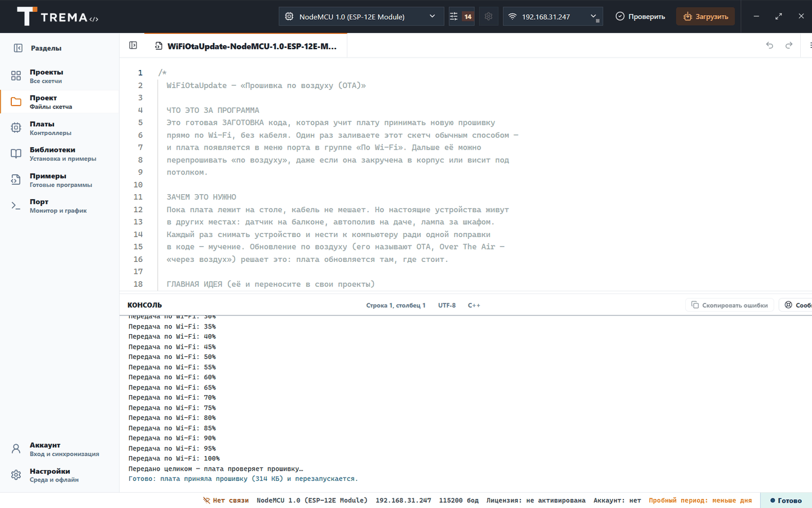Click Проверить to verify the sketch
The width and height of the screenshot is (812, 508).
640,16
